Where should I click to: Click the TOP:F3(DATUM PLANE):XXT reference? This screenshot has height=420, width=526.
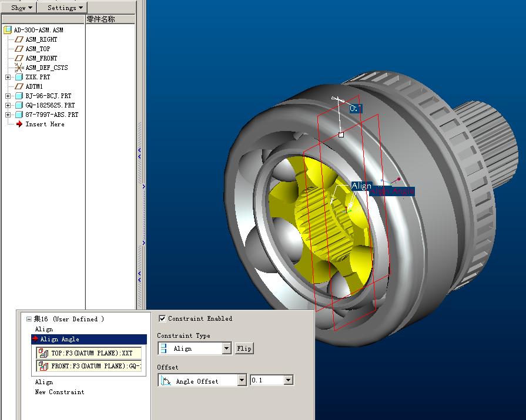coord(89,353)
